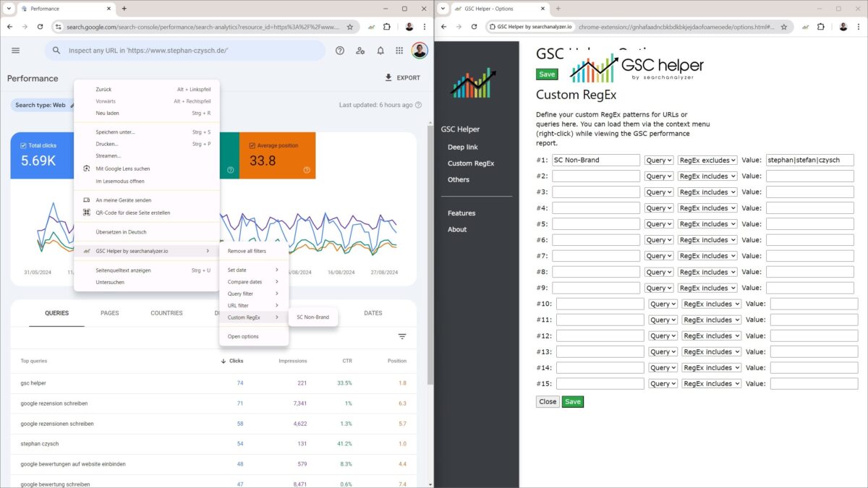The height and width of the screenshot is (488, 868).
Task: Open the RegEx includes dropdown in row #5
Action: point(707,224)
